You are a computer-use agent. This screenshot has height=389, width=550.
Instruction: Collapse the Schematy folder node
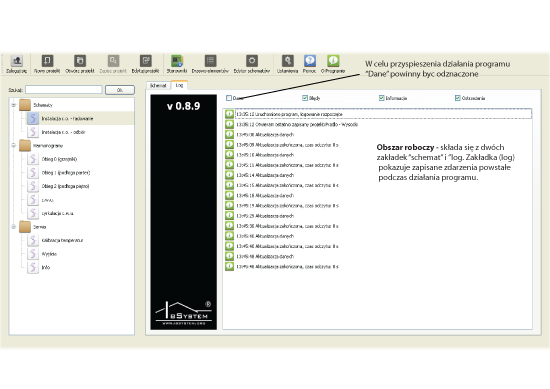14,105
